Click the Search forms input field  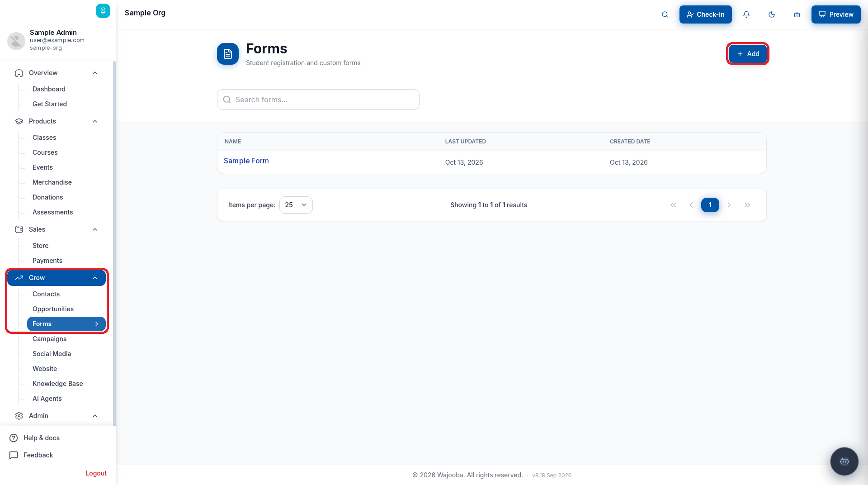point(318,100)
